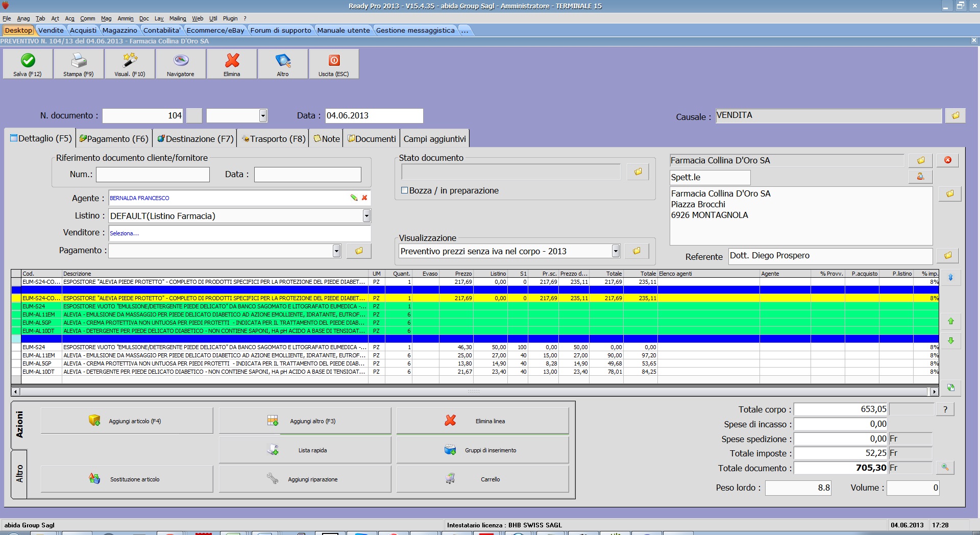
Task: Switch to the Pagamento (F6) tab
Action: (x=114, y=139)
